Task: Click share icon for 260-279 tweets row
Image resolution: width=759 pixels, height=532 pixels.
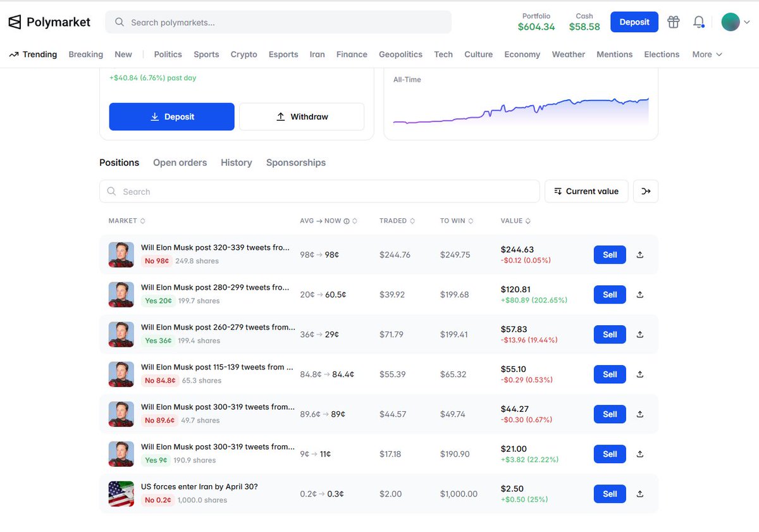Action: 639,335
